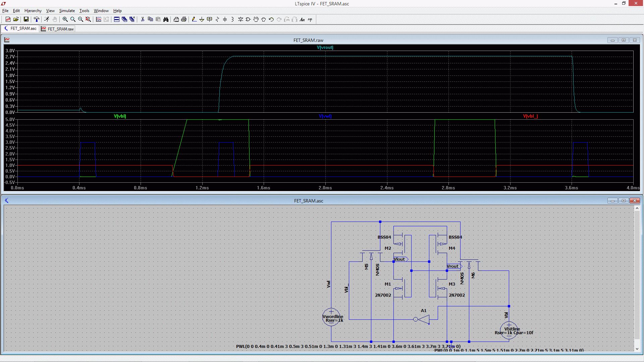Screen dimensions: 644x362
Task: Click the Run simulation icon
Action: coord(47,19)
